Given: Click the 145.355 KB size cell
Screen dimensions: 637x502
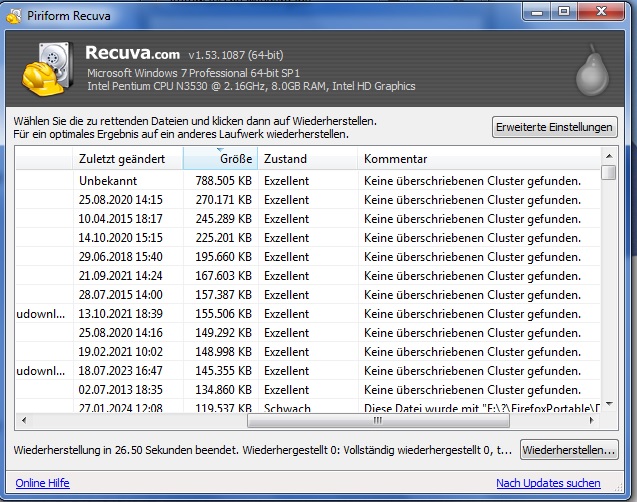Looking at the screenshot, I should (223, 370).
